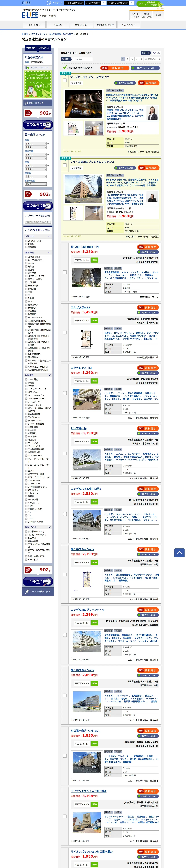Select the 新築一戸建て navigation tab

pyautogui.click(x=34, y=25)
